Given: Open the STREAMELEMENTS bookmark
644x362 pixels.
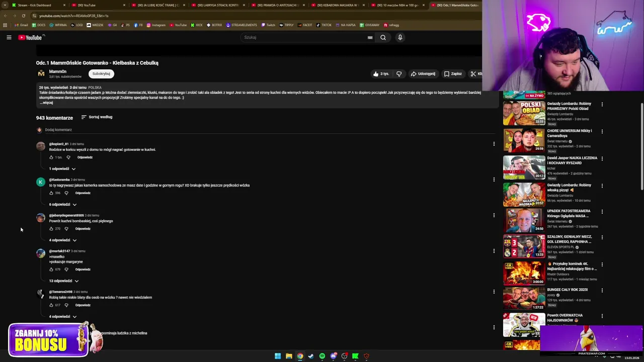Looking at the screenshot, I should pyautogui.click(x=241, y=25).
